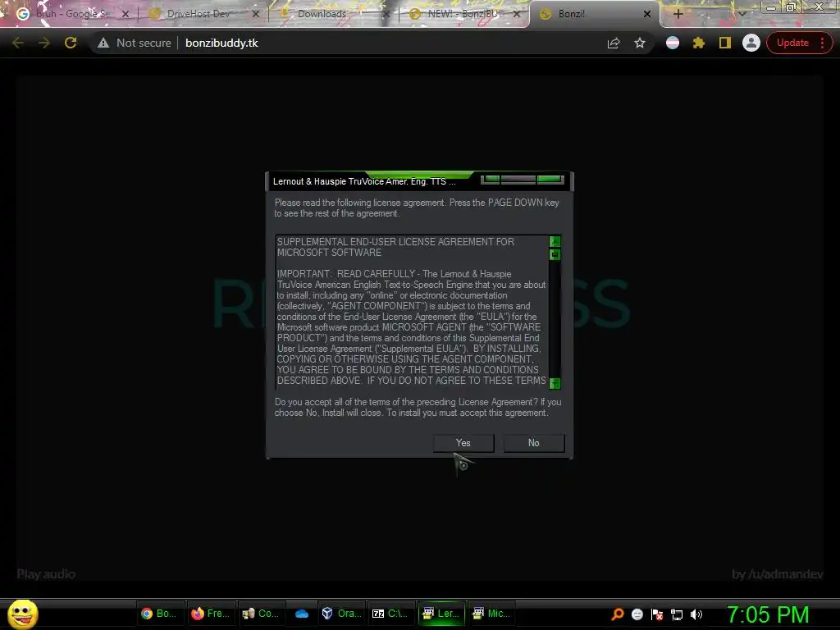Click the red Update button

point(792,43)
